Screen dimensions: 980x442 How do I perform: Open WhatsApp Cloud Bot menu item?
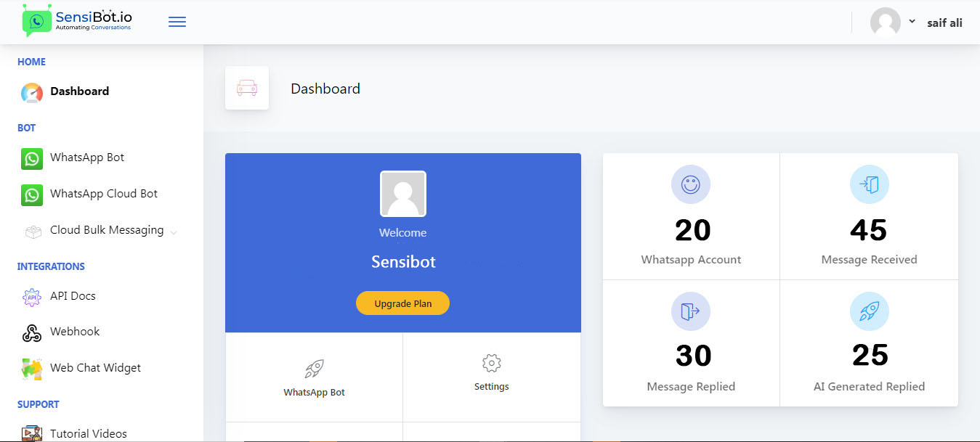[x=103, y=194]
